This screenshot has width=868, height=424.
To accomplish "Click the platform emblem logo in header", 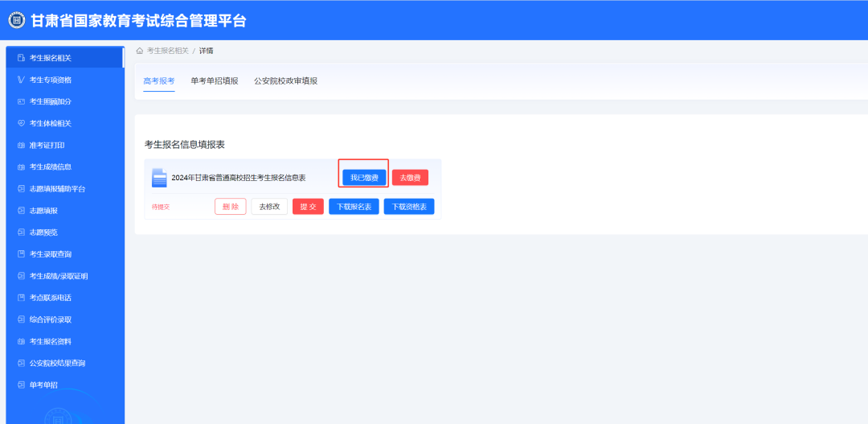I will (x=17, y=21).
